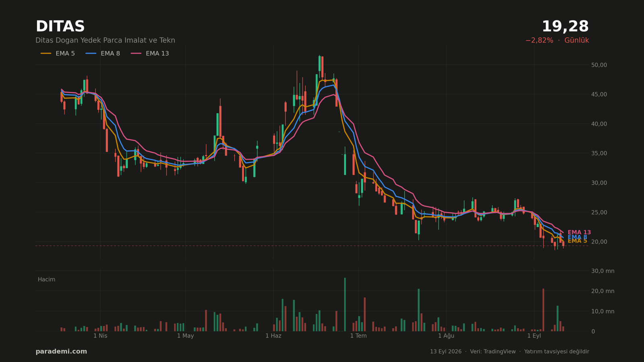Viewport: 644px width, 362px height.
Task: Click the tallest green volume bar
Action: tap(345, 304)
